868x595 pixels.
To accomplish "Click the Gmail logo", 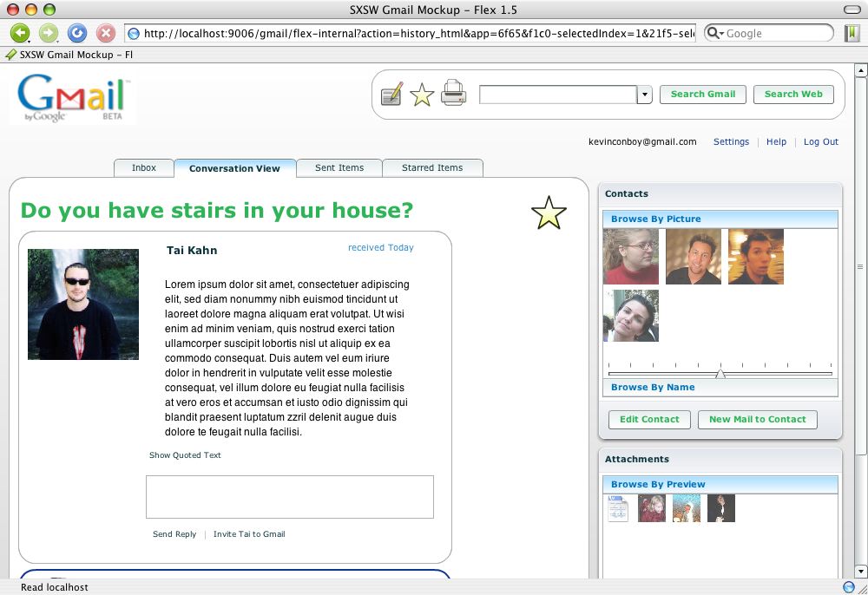I will point(74,98).
